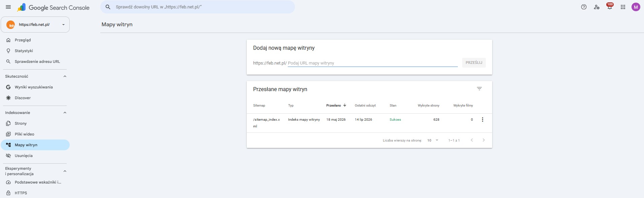Open the HTTPS report
This screenshot has width=644, height=198.
[35, 193]
